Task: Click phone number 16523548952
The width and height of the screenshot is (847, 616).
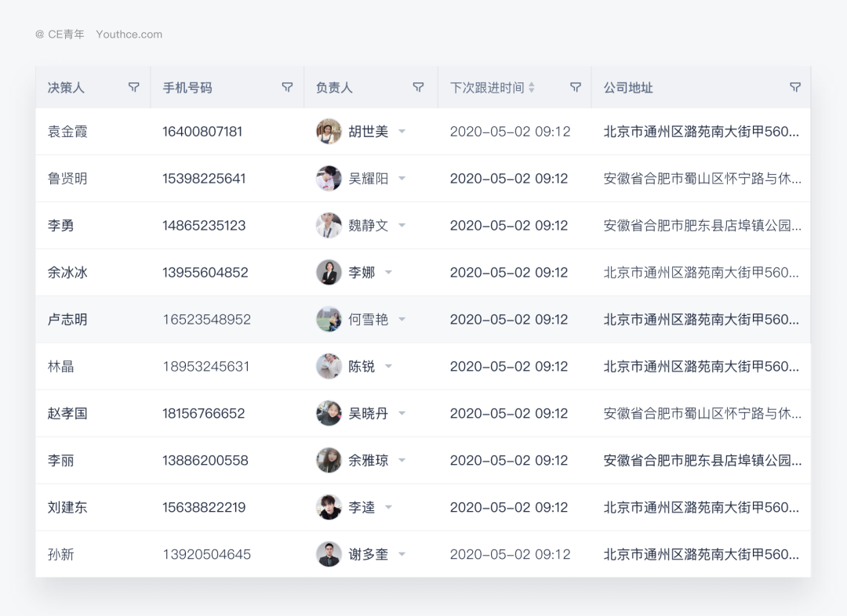Action: 207,319
